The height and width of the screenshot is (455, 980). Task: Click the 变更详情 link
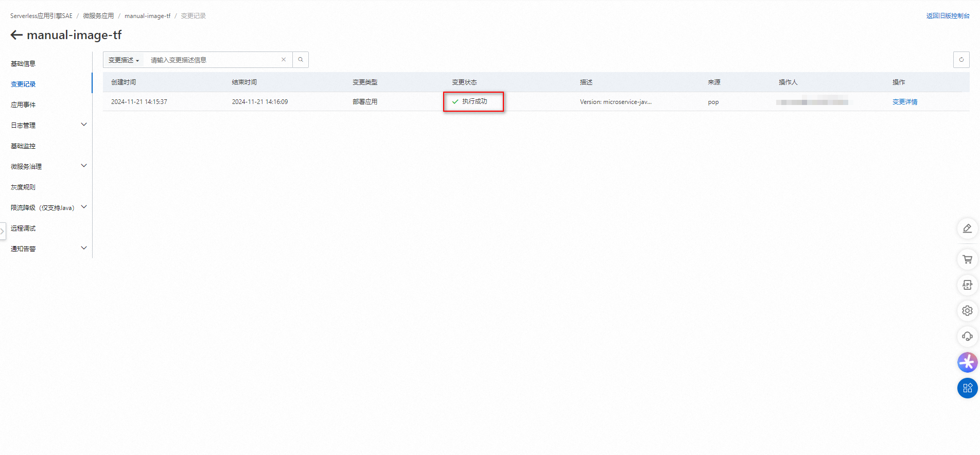point(905,102)
